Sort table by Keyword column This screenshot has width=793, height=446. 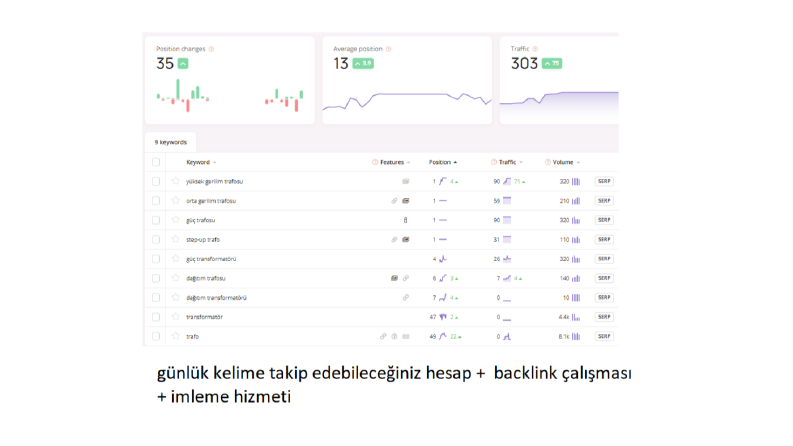pos(201,162)
